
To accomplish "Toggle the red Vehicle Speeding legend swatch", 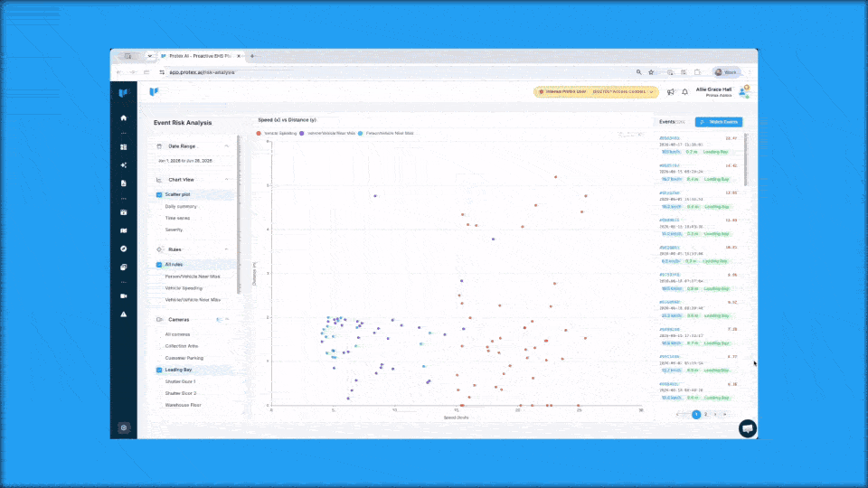I will tap(259, 134).
